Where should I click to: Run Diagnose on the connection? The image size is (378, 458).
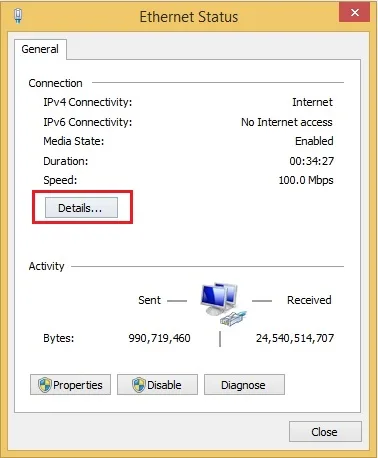(x=244, y=385)
